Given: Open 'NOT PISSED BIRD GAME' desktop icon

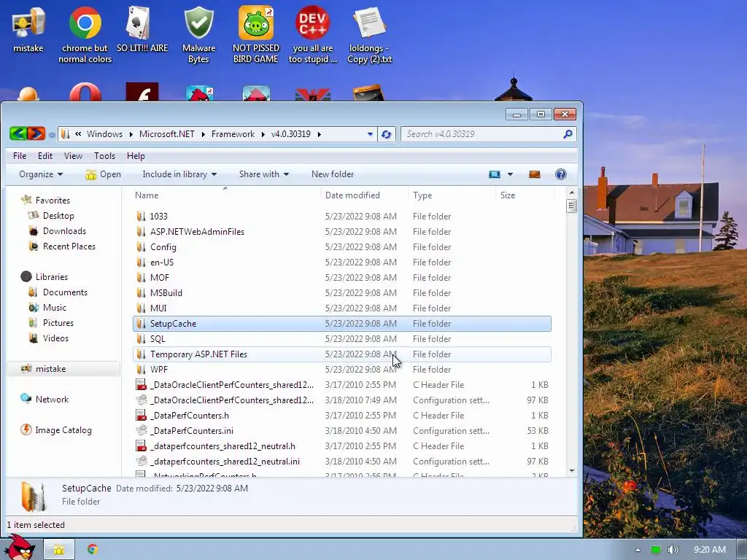Looking at the screenshot, I should [256, 34].
